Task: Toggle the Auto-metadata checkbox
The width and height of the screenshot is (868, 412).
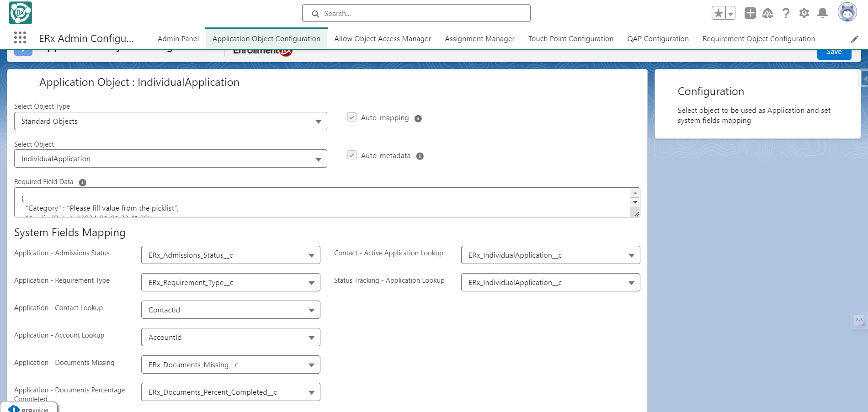Action: point(352,155)
